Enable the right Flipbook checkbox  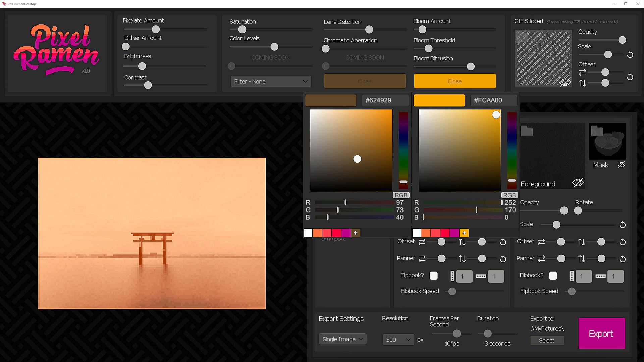click(553, 276)
